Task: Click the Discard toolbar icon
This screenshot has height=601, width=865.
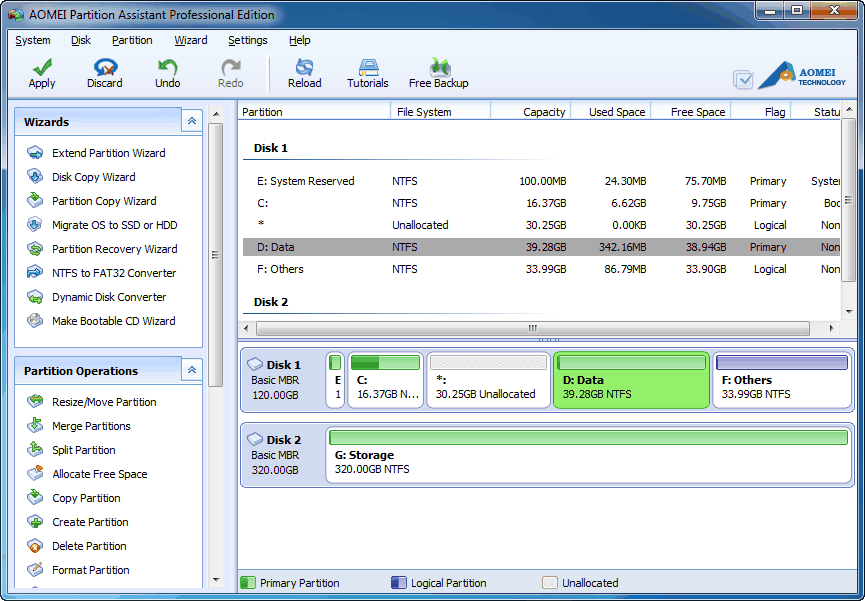Action: point(105,67)
